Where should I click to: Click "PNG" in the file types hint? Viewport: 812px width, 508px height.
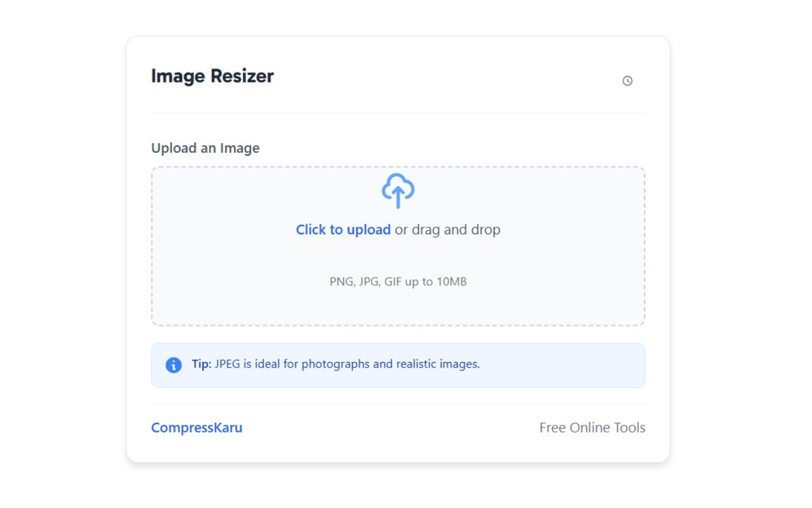(x=341, y=282)
